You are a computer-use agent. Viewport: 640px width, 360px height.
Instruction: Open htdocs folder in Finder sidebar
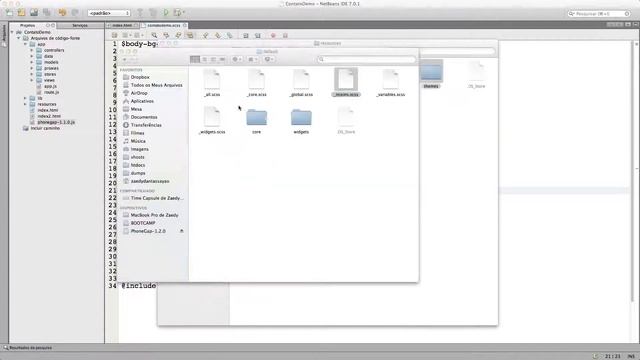tap(138, 165)
